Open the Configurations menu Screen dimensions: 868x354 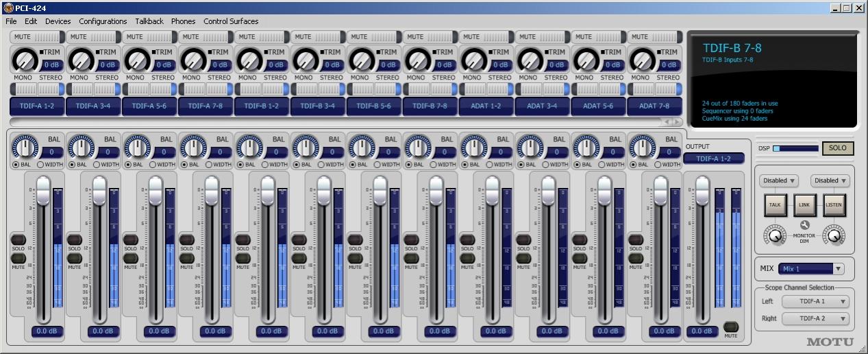(x=103, y=21)
